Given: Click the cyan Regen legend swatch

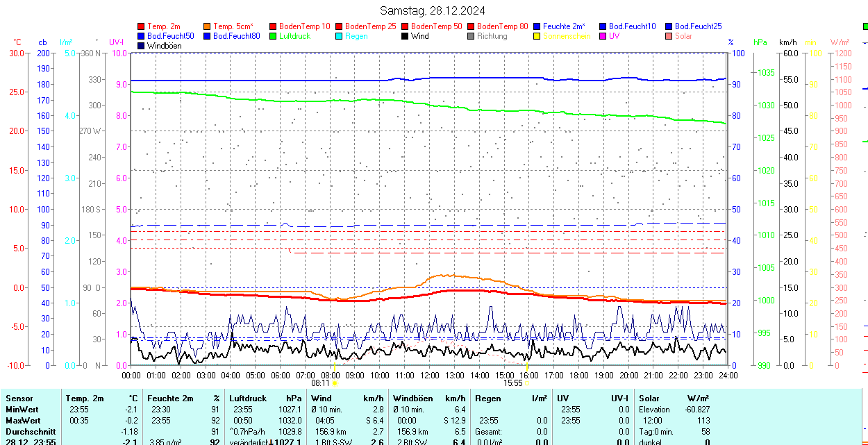Looking at the screenshot, I should pos(339,36).
